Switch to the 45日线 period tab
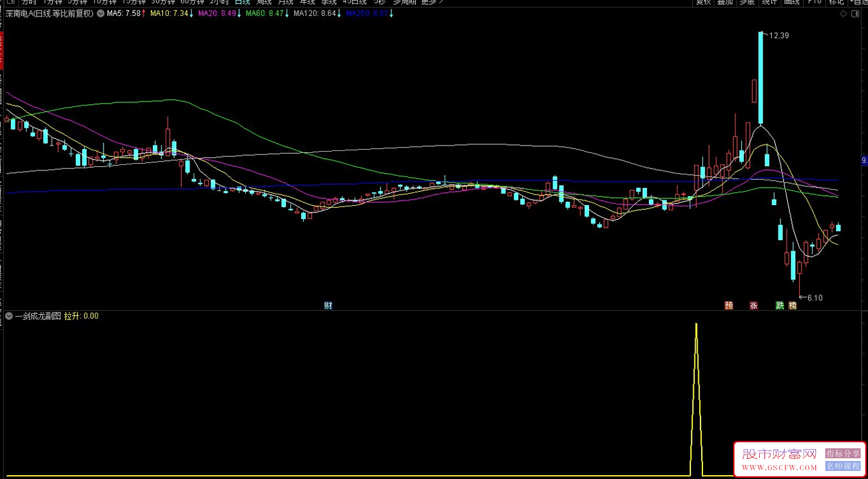 (x=355, y=2)
